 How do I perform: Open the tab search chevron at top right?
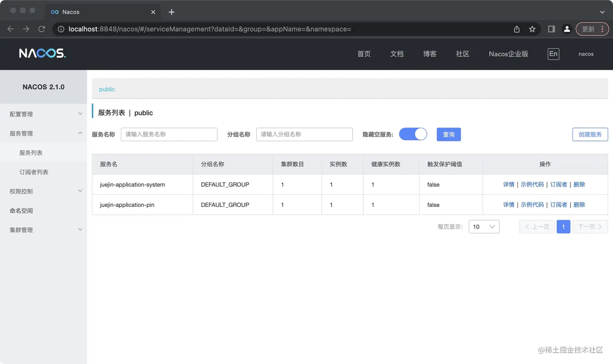(602, 12)
